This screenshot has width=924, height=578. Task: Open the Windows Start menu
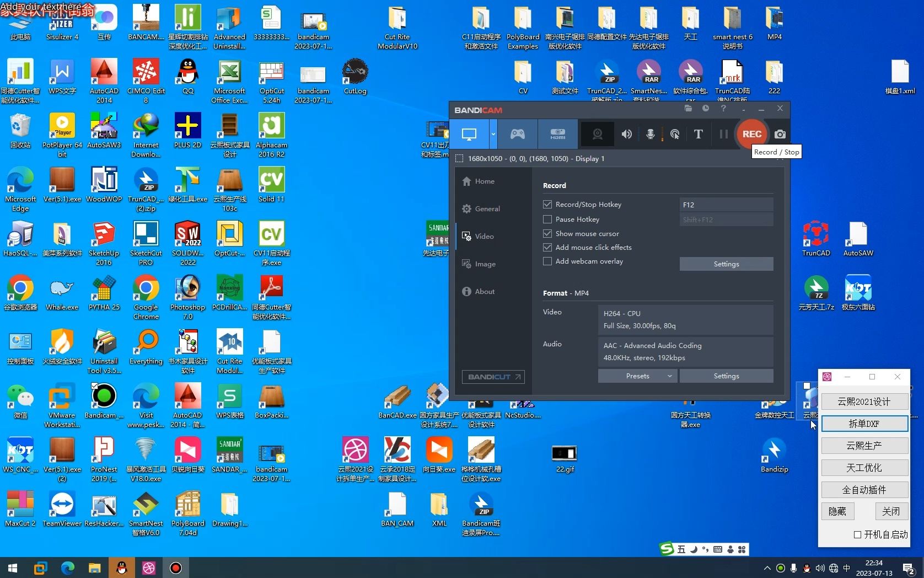point(13,568)
